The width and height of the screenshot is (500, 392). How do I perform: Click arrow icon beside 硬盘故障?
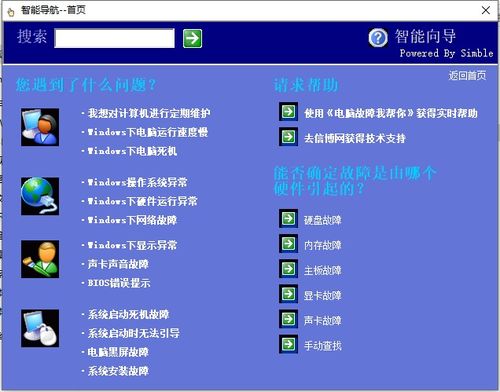coord(288,219)
